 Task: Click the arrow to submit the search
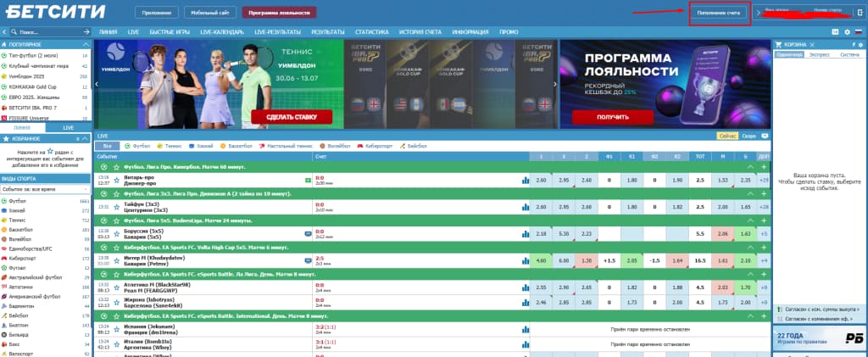(86, 32)
